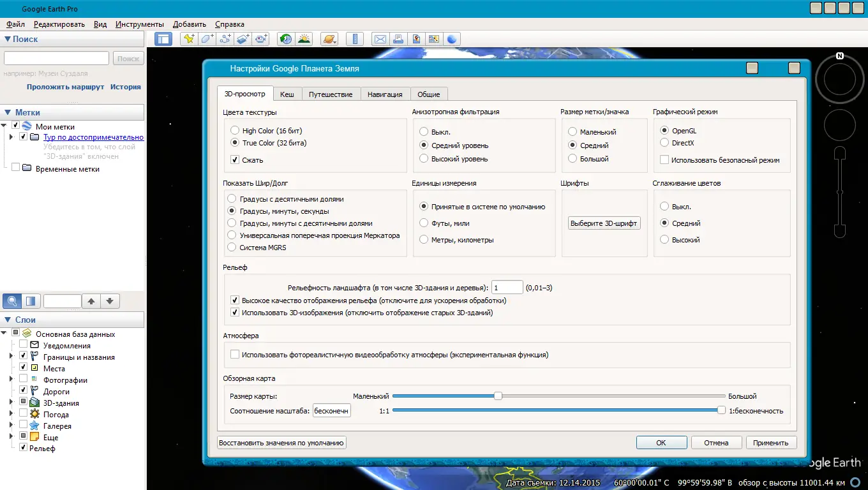
Task: Collapse the Метки panel
Action: point(8,112)
